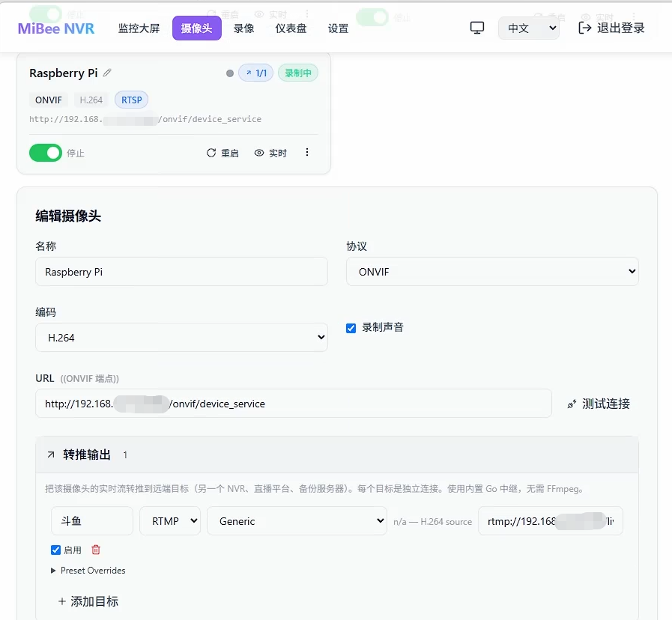Open the 仪表盘 dashboard

tap(291, 28)
